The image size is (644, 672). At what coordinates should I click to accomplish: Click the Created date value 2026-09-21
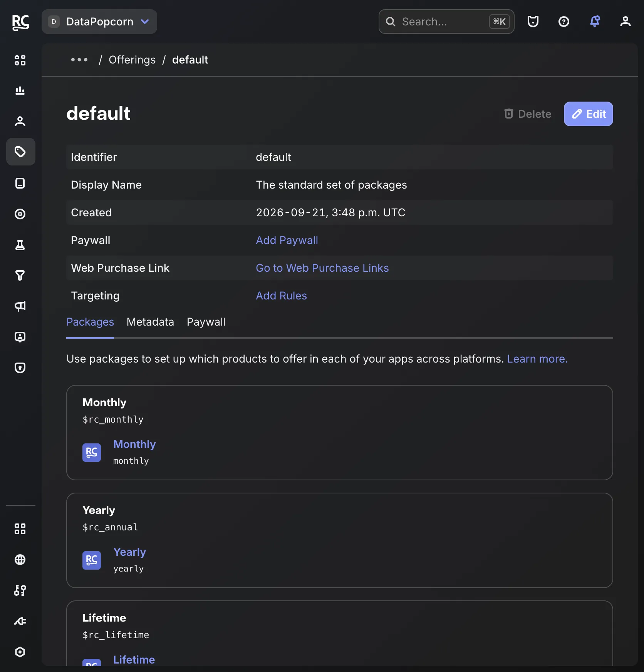330,212
